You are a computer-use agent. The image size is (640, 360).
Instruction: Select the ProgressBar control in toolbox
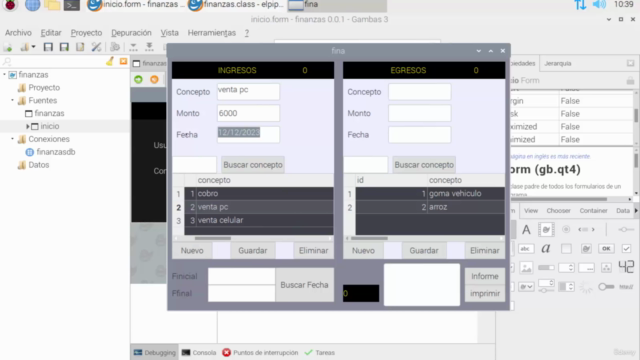[546, 268]
